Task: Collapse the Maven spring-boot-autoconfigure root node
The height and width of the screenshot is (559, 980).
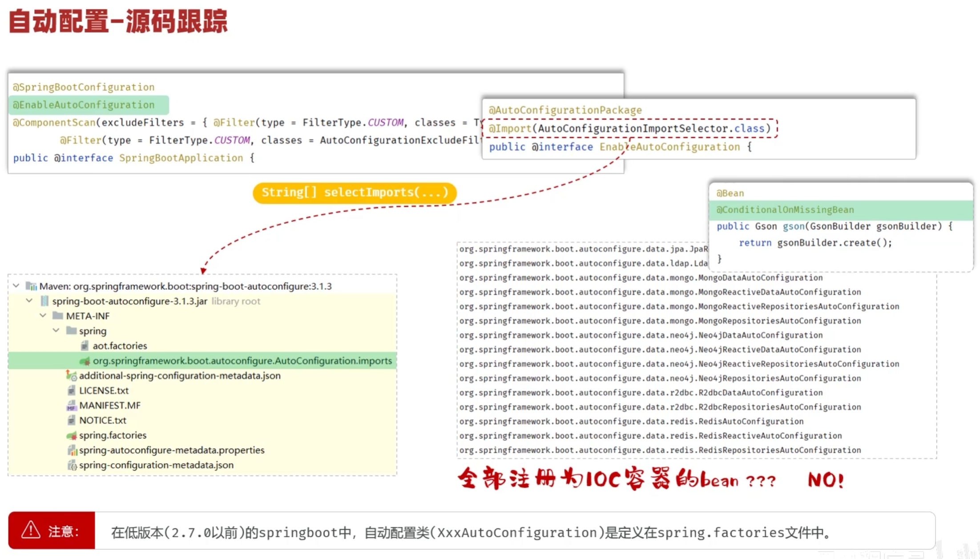Action: (16, 286)
